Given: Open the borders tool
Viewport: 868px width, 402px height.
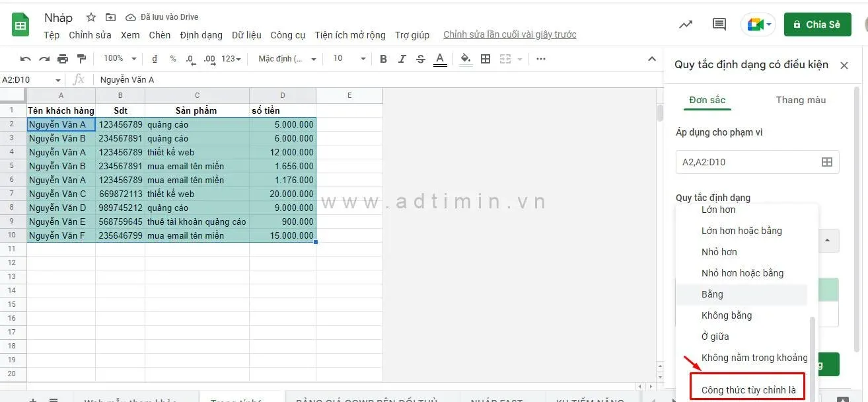Looking at the screenshot, I should 486,59.
